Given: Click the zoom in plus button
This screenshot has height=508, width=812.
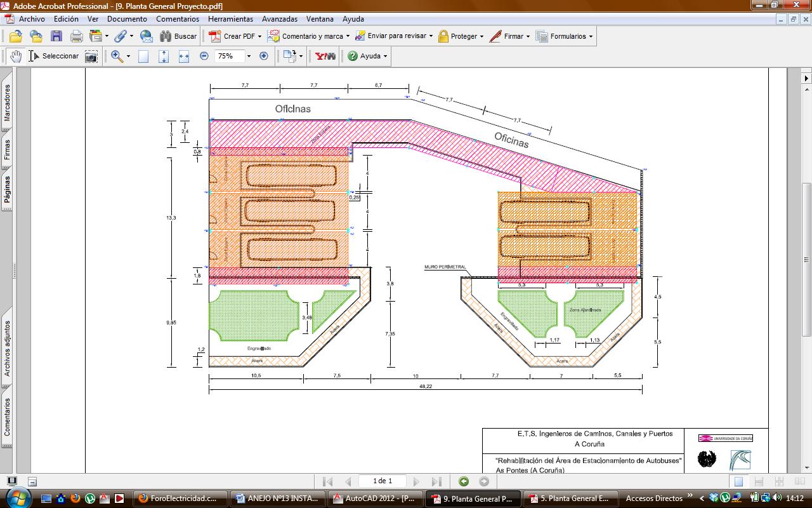Looking at the screenshot, I should point(264,56).
